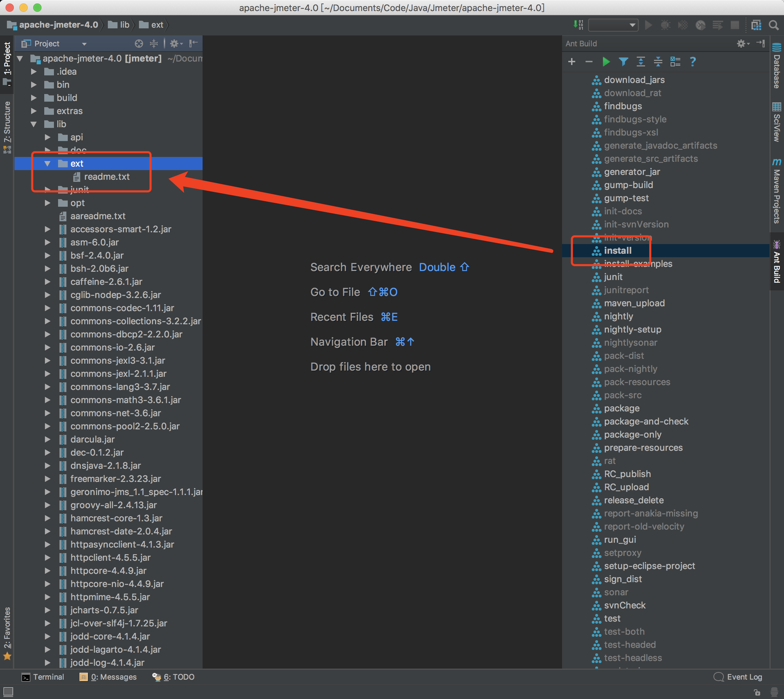Open the Terminal tool window
The width and height of the screenshot is (784, 699).
coord(43,677)
